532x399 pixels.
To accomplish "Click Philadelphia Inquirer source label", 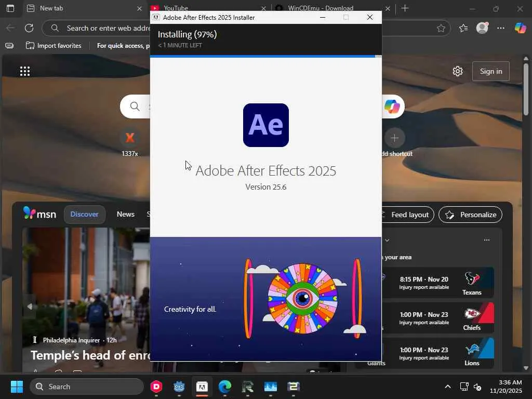I will 71,340.
